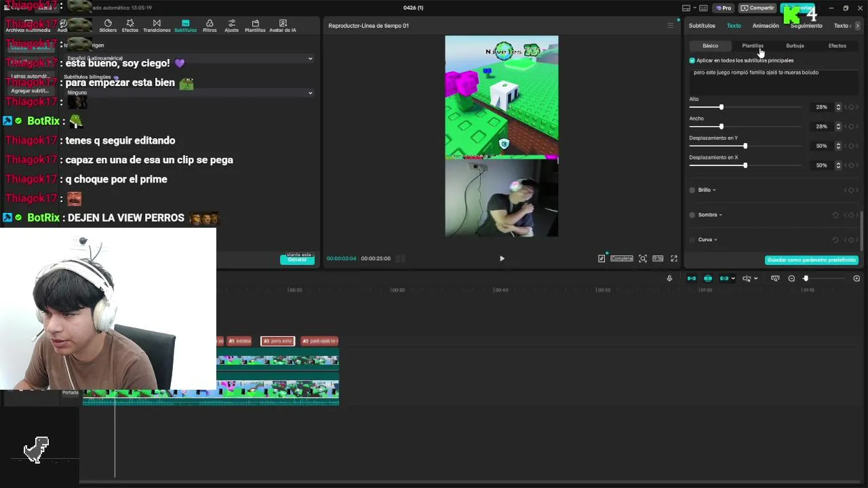This screenshot has height=488, width=868.
Task: Play the preview video
Action: [502, 258]
